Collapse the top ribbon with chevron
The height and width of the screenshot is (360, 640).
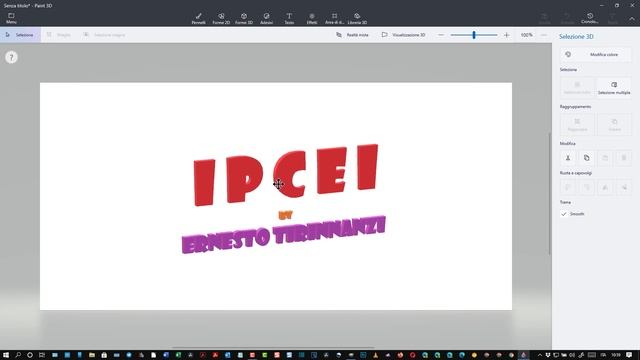coord(632,18)
